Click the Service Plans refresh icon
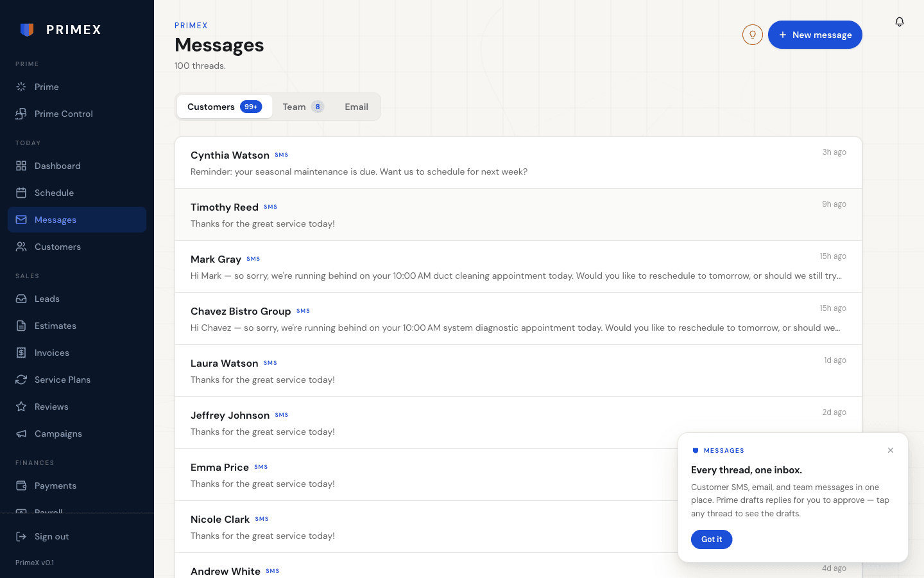This screenshot has width=924, height=578. 21,380
